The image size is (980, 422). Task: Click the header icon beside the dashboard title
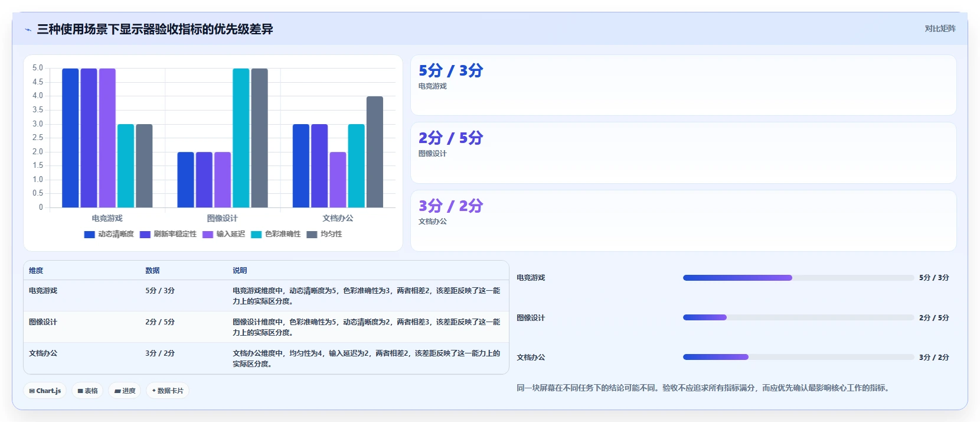point(28,30)
